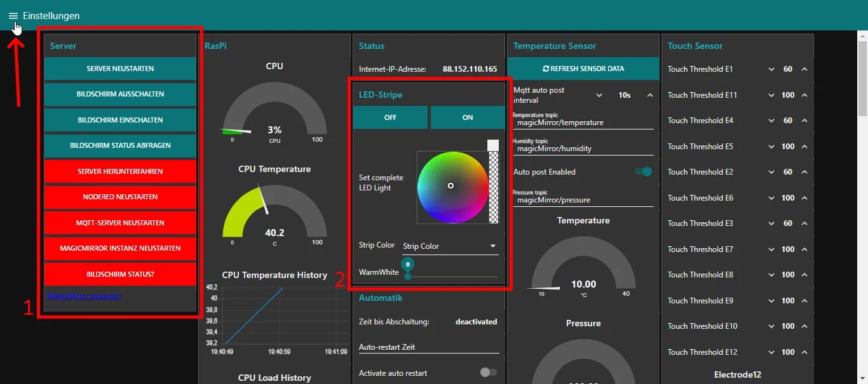The height and width of the screenshot is (384, 868).
Task: Decrease Mqtt auto post interval with down chevron
Action: [x=599, y=93]
